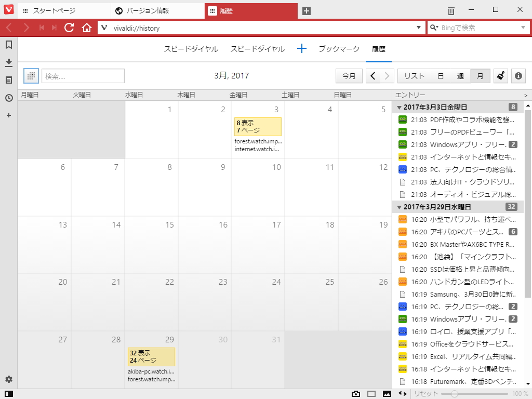Expand the 21:03 Windowsアプリ entry count 2
This screenshot has width=532, height=399.
point(513,144)
